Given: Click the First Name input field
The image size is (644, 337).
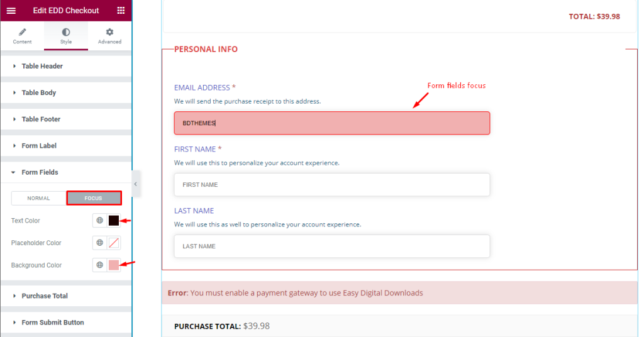Looking at the screenshot, I should pyautogui.click(x=332, y=185).
